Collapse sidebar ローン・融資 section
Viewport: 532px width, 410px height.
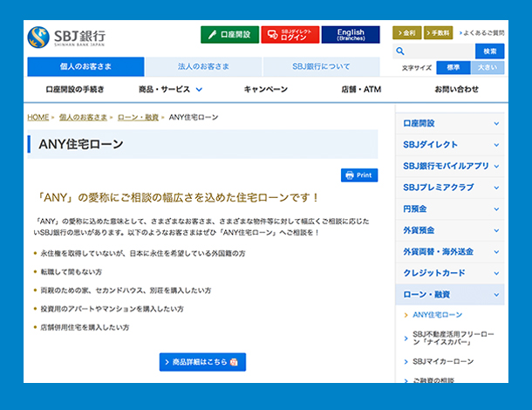pyautogui.click(x=450, y=295)
